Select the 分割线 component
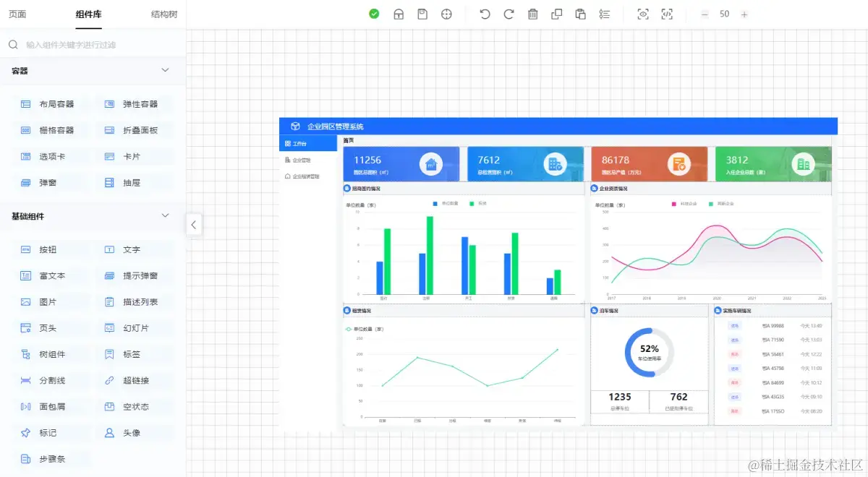Image resolution: width=868 pixels, height=477 pixels. coord(51,380)
